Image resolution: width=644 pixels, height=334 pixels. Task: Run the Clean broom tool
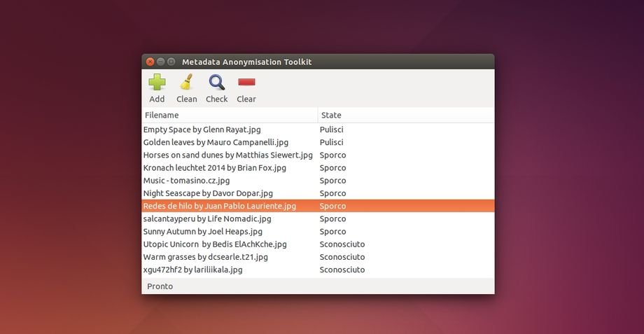[186, 83]
